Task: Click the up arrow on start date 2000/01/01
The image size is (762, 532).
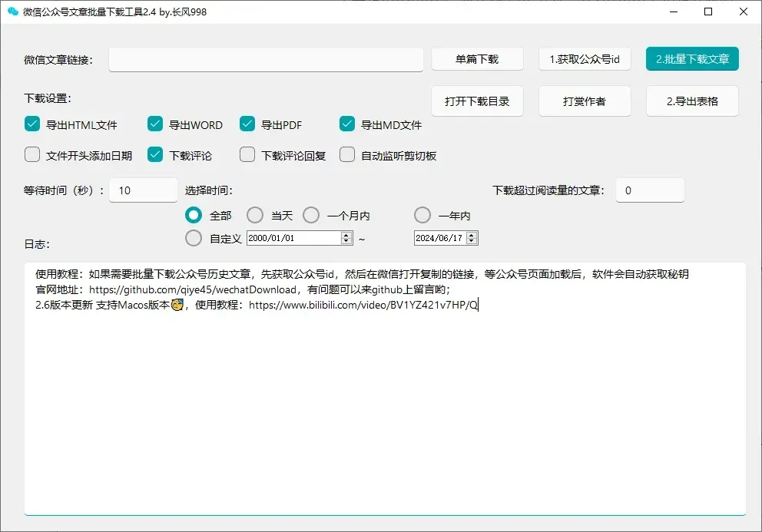Action: pyautogui.click(x=346, y=234)
